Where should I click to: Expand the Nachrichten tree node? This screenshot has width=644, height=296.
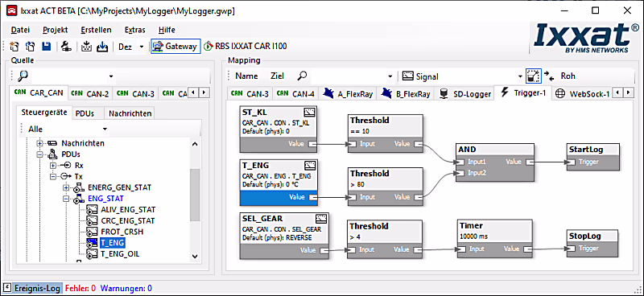click(x=39, y=143)
